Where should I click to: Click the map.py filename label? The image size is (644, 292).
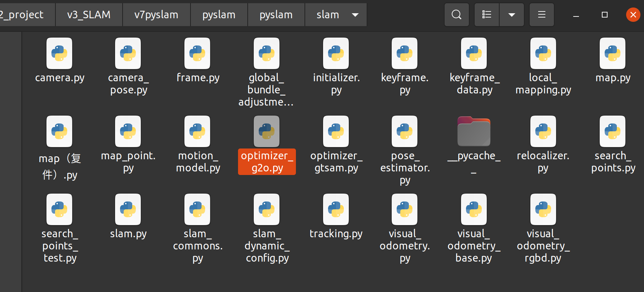click(x=613, y=78)
